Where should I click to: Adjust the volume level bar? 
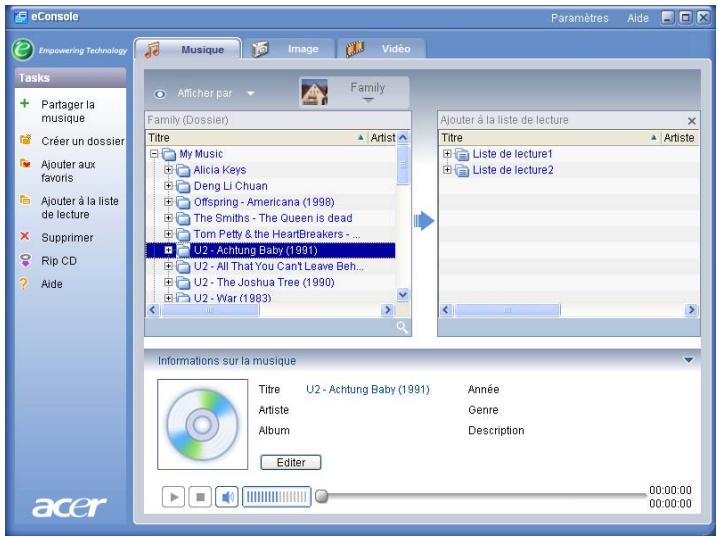tap(276, 497)
